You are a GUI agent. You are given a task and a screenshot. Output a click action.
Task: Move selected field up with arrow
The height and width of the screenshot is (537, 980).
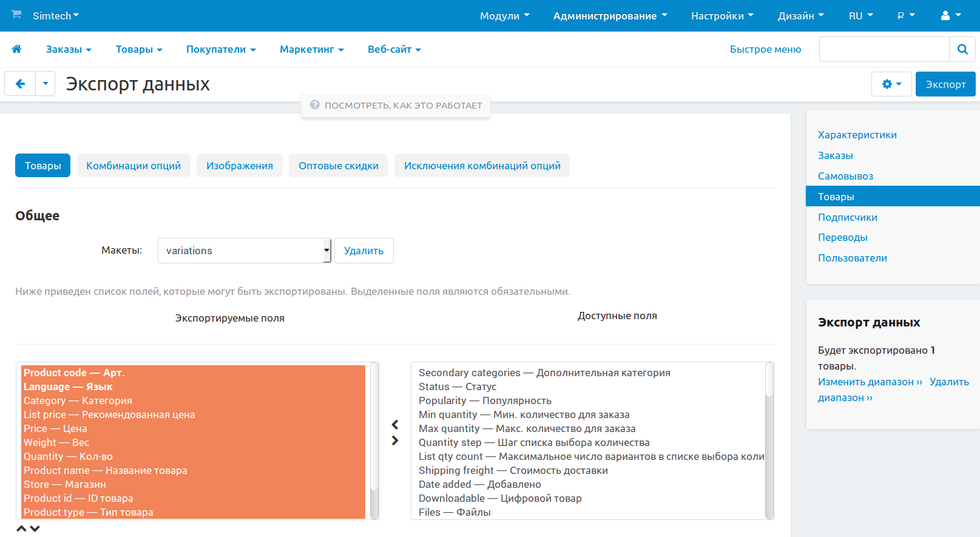click(x=21, y=529)
